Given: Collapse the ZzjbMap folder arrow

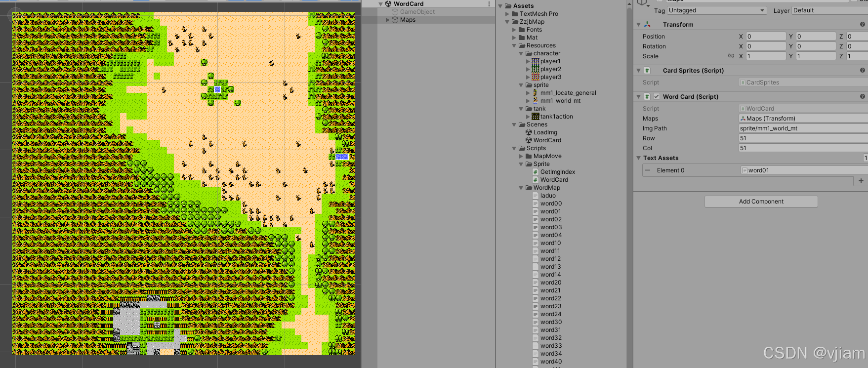Looking at the screenshot, I should pyautogui.click(x=507, y=22).
